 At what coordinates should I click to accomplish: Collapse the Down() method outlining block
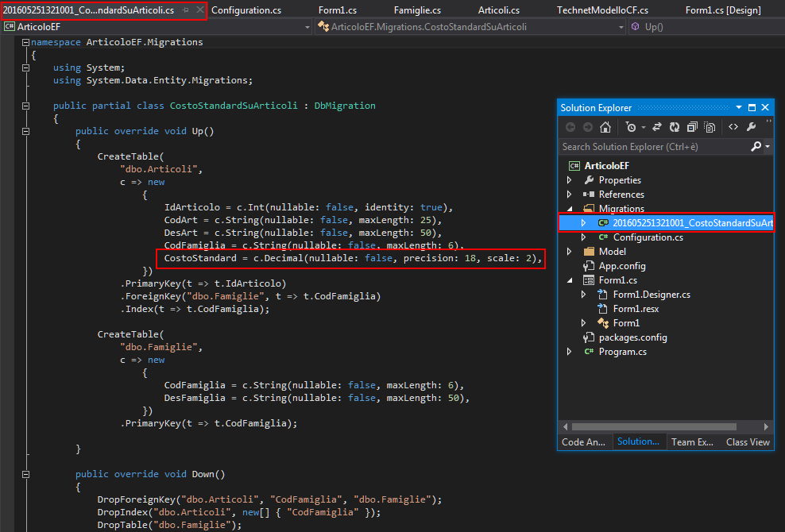pyautogui.click(x=26, y=474)
